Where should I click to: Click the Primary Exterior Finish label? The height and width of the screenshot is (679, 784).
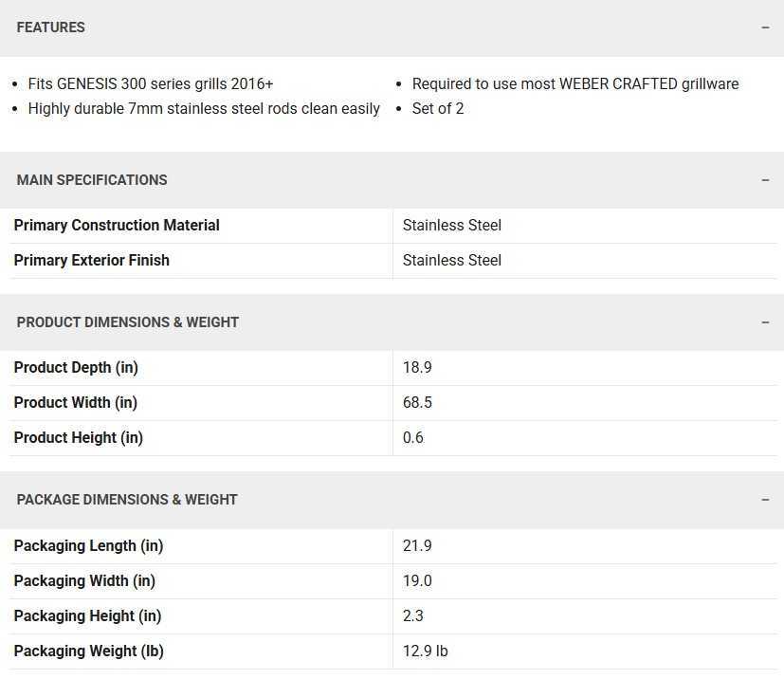click(x=92, y=261)
